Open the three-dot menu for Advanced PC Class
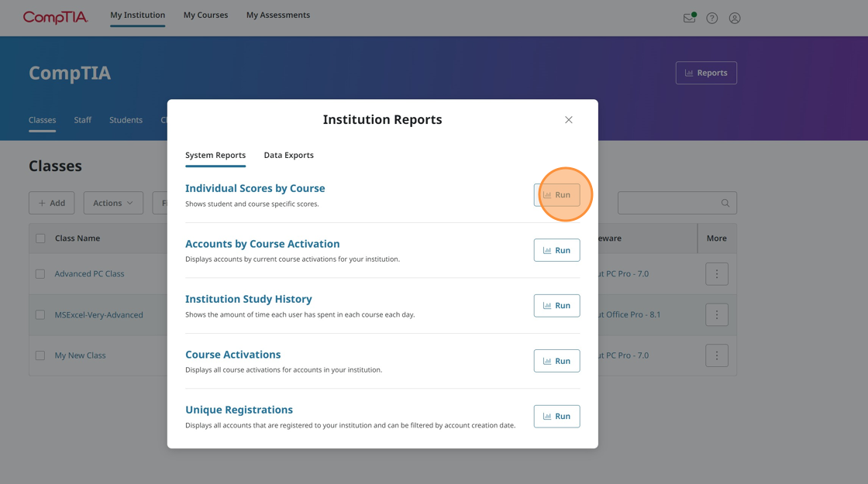This screenshot has height=484, width=868. (716, 273)
